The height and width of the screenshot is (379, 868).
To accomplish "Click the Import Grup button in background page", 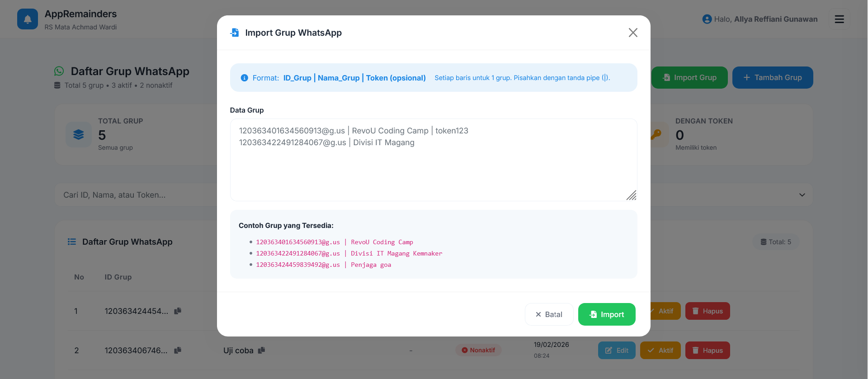I will [689, 77].
